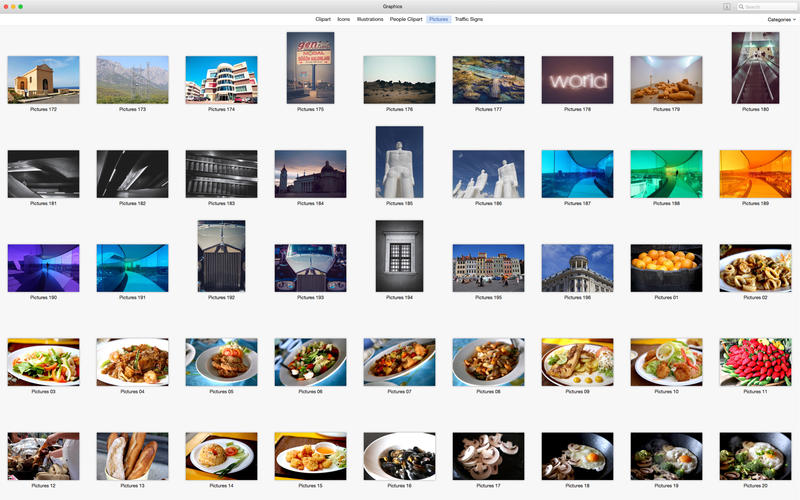The image size is (800, 500).
Task: Choose the purple corridor photo Pictures 190
Action: click(x=43, y=268)
